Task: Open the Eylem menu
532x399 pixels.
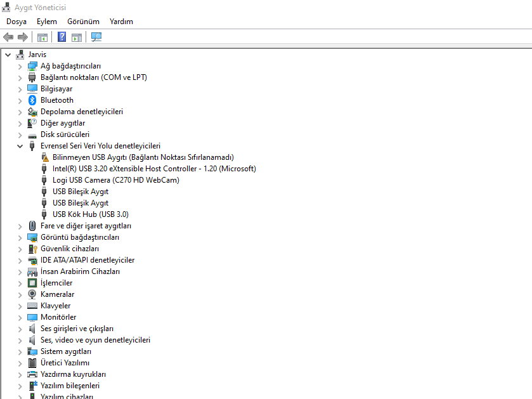Action: click(47, 22)
